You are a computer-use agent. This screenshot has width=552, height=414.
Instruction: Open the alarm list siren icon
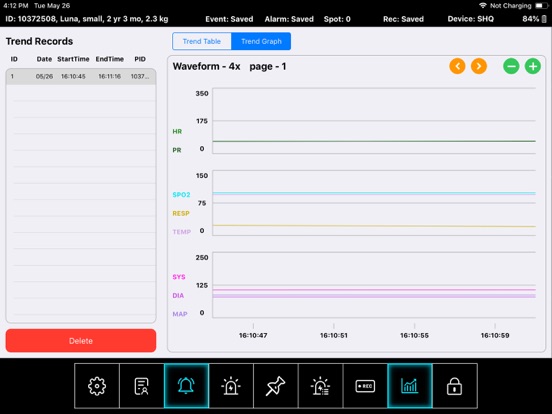pos(320,386)
